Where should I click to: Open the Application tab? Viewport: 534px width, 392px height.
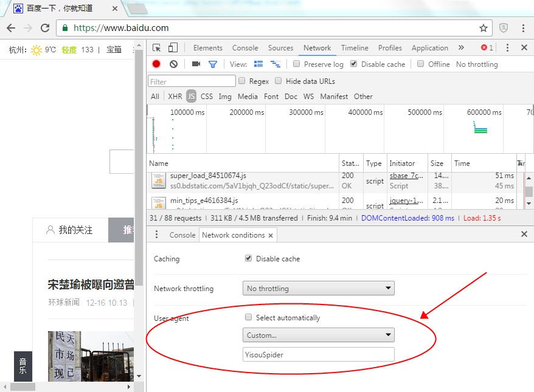pos(430,48)
